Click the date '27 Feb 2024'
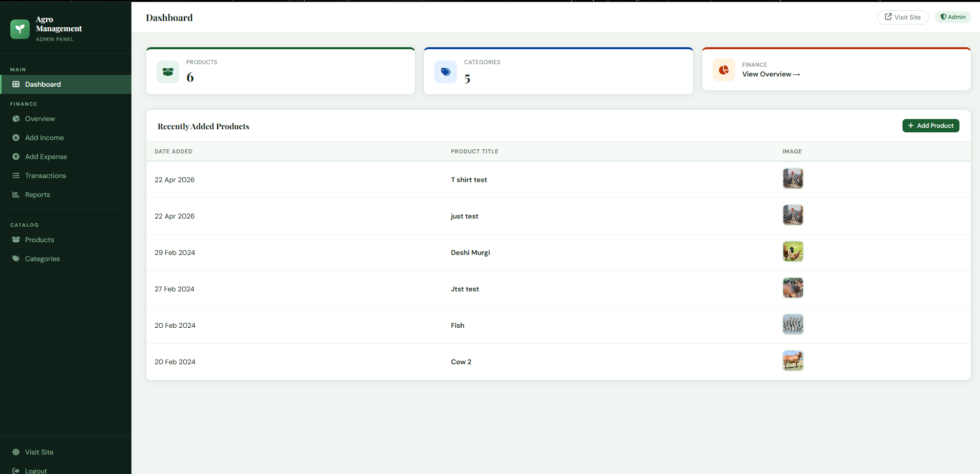Viewport: 980px width, 474px height. pyautogui.click(x=175, y=289)
